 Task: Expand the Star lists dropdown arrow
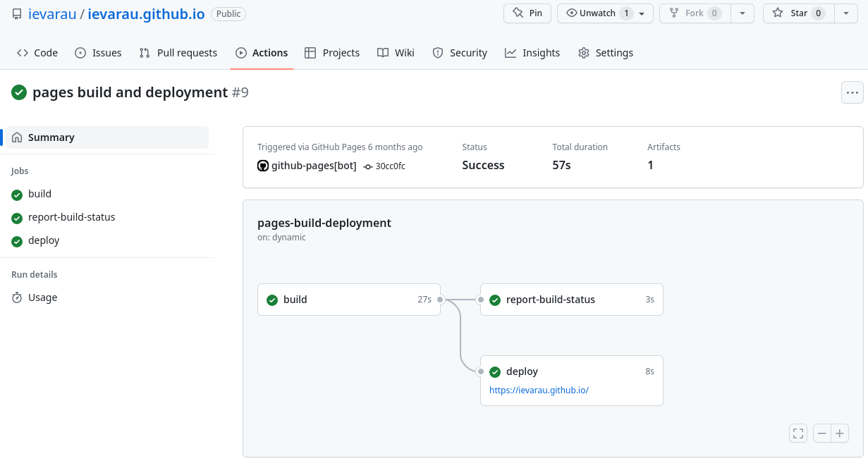click(x=846, y=13)
